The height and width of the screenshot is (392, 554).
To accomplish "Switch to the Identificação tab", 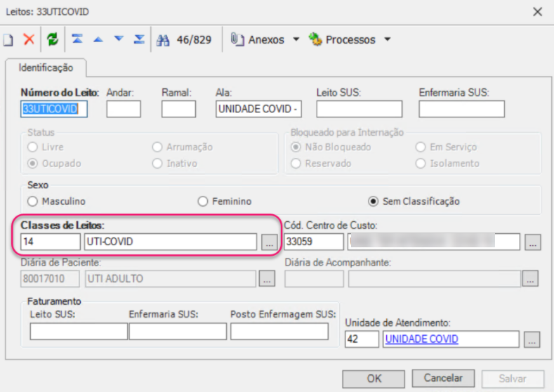I will pyautogui.click(x=46, y=67).
